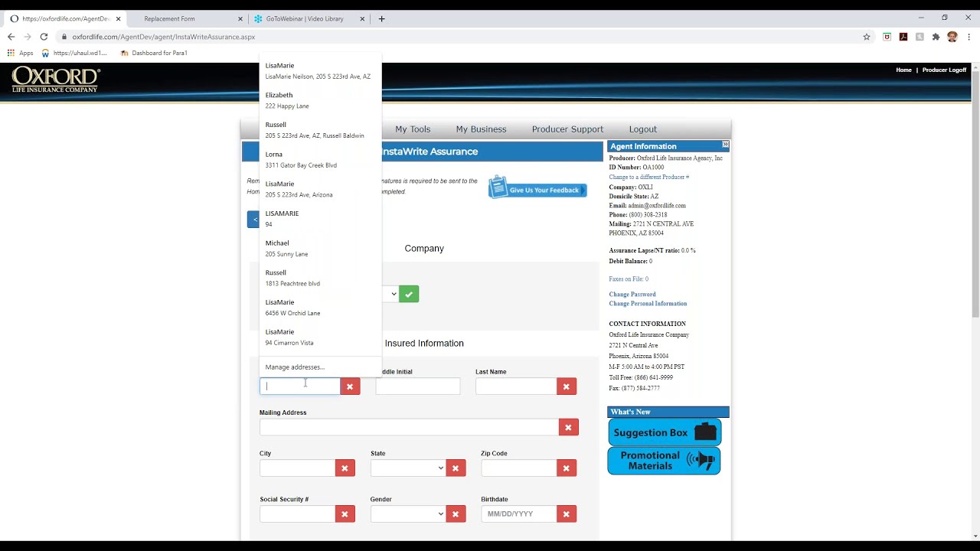Clear the State dropdown with red X
The width and height of the screenshot is (980, 551).
[x=456, y=468]
